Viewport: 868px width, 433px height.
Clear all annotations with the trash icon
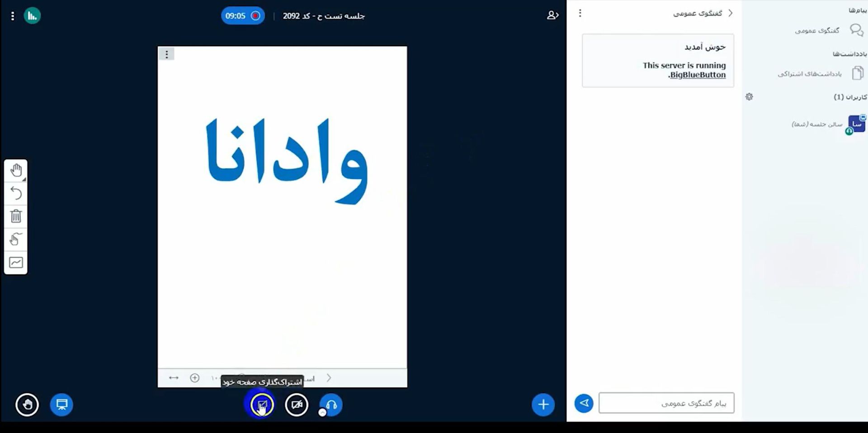tap(16, 216)
